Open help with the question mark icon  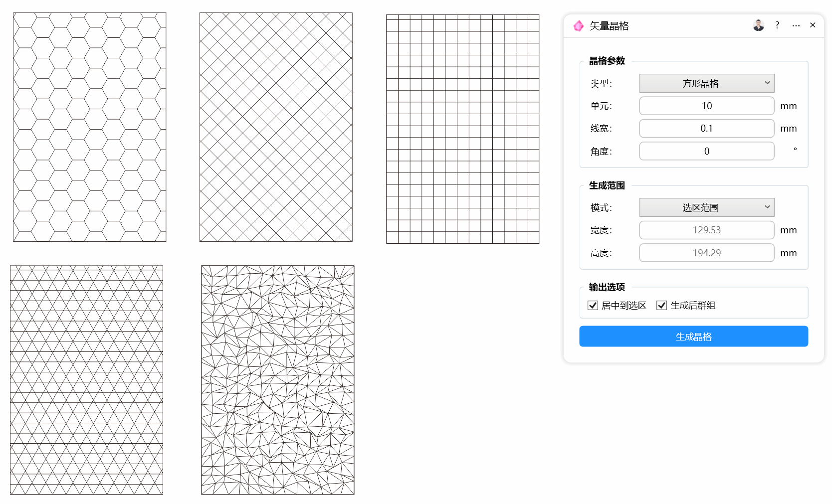click(777, 25)
